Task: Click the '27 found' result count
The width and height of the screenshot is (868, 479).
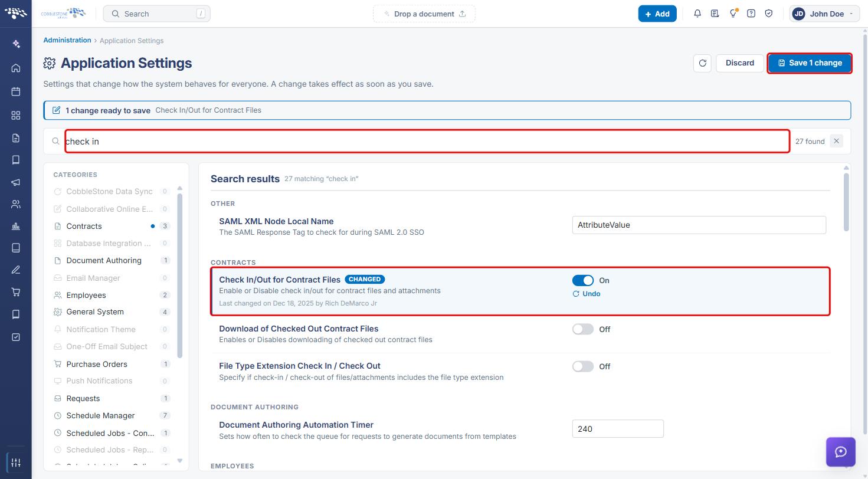Action: [x=810, y=142]
